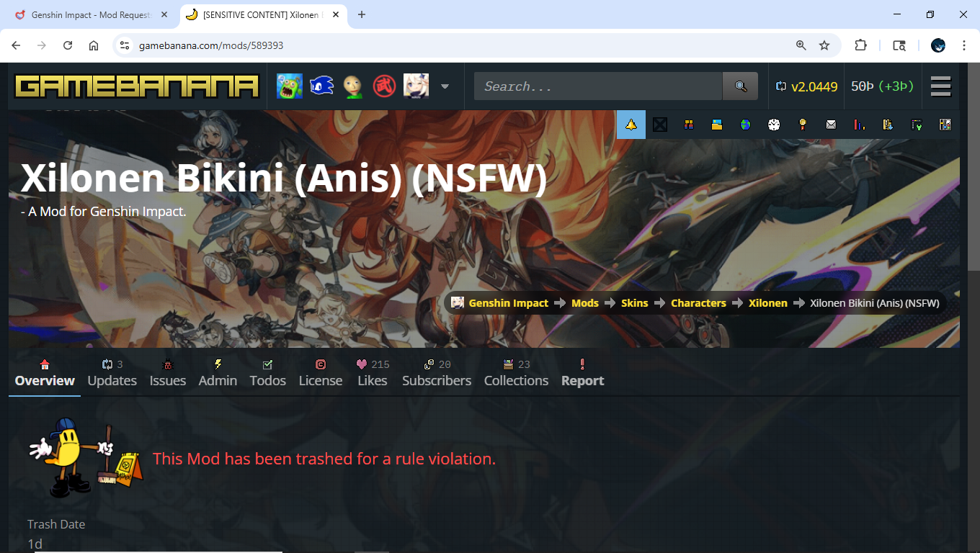Switch to the Subscribers tab
980x553 pixels.
(437, 374)
